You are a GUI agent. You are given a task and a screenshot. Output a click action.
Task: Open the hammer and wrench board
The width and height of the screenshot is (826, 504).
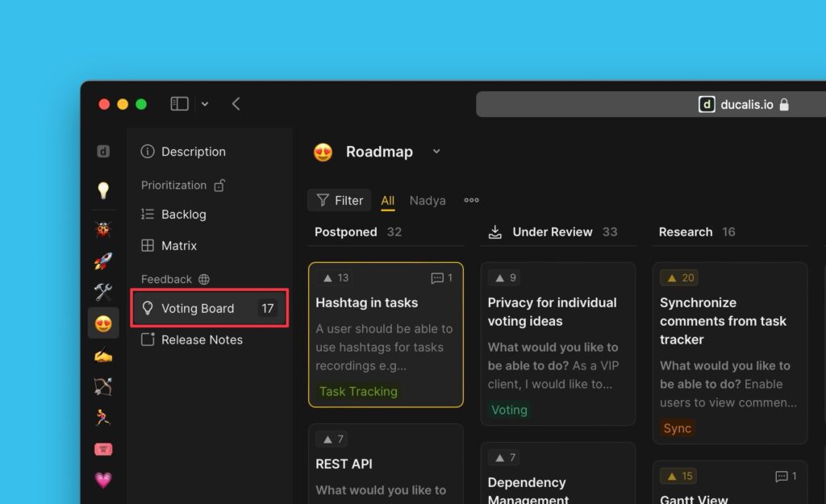[x=103, y=292]
